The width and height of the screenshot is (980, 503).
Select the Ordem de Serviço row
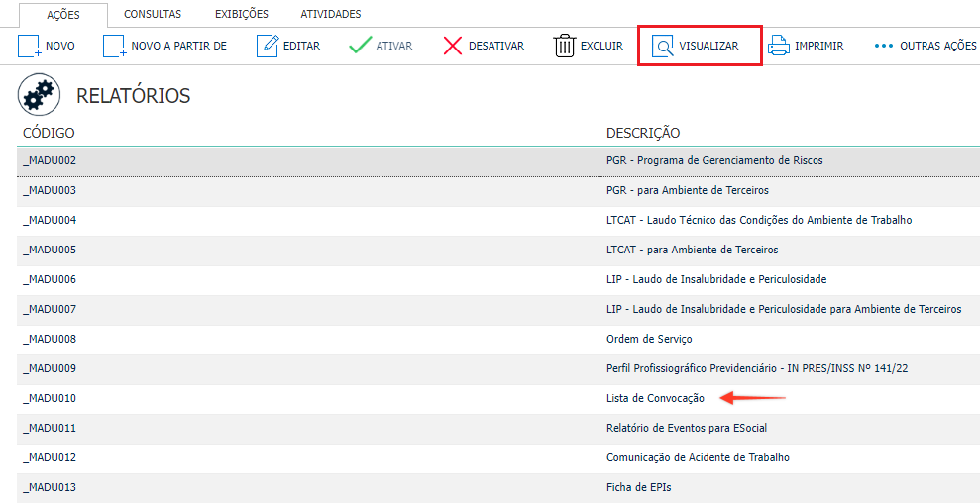[498, 340]
